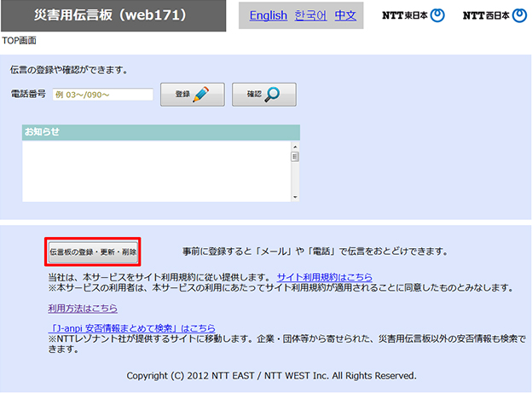
Task: Click the NTT東日本 logo
Action: (x=413, y=15)
